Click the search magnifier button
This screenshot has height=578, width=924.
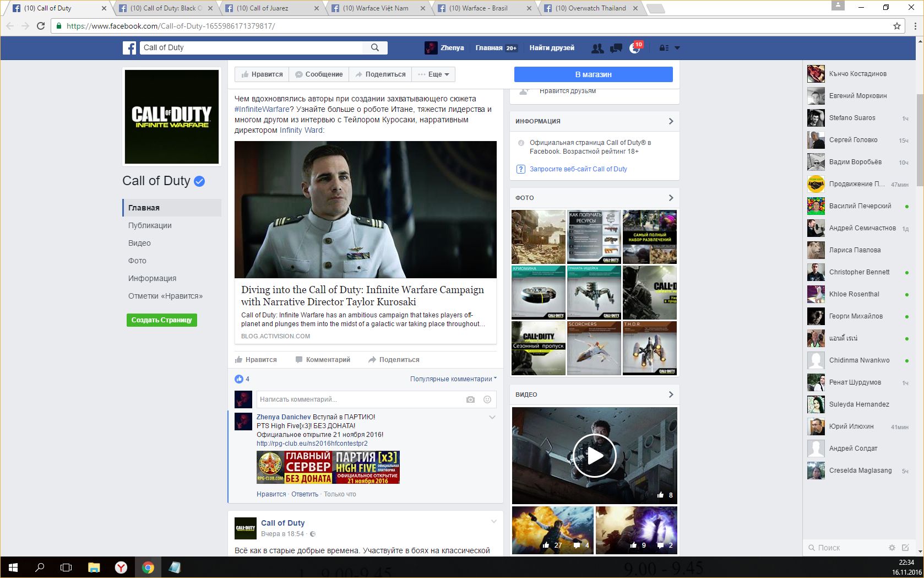[375, 48]
